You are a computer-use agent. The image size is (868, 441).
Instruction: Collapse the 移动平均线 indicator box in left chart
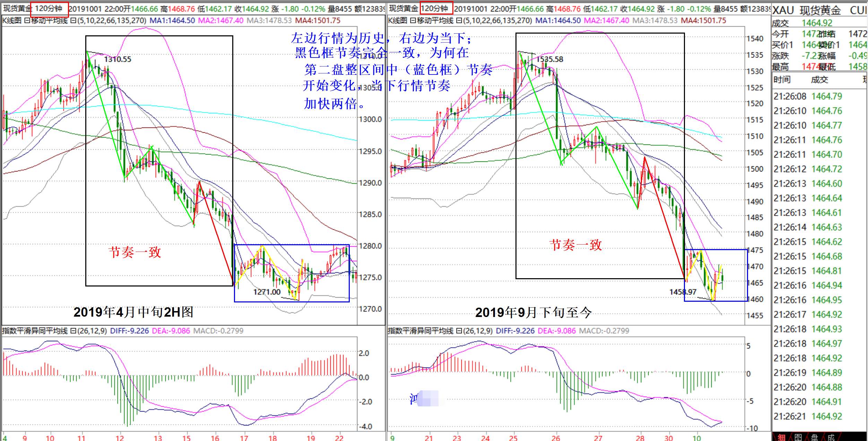[27, 21]
